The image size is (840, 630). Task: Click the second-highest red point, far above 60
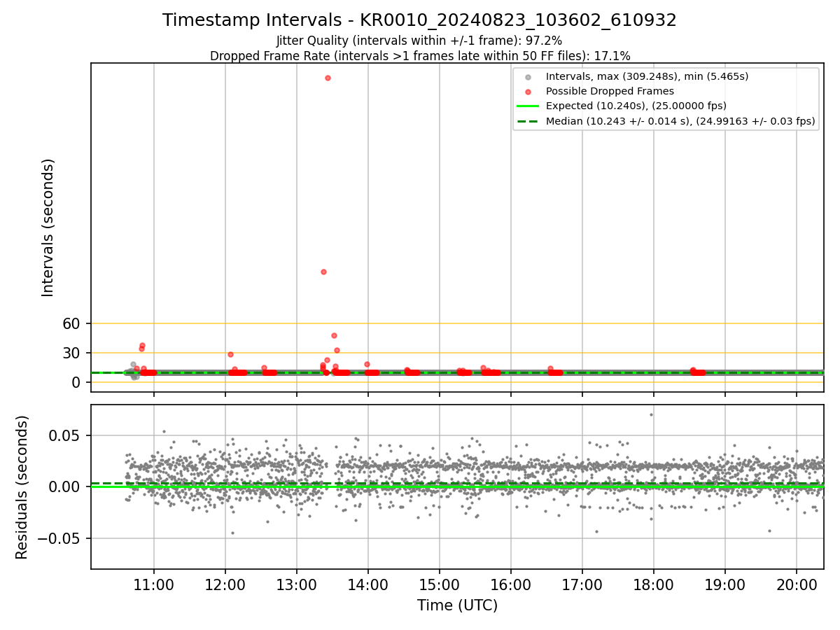pyautogui.click(x=323, y=272)
